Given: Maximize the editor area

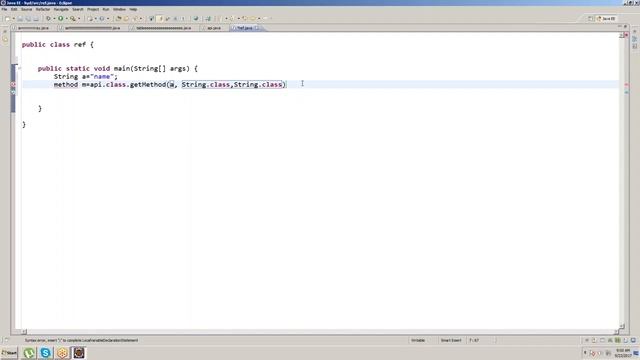Looking at the screenshot, I should point(625,27).
